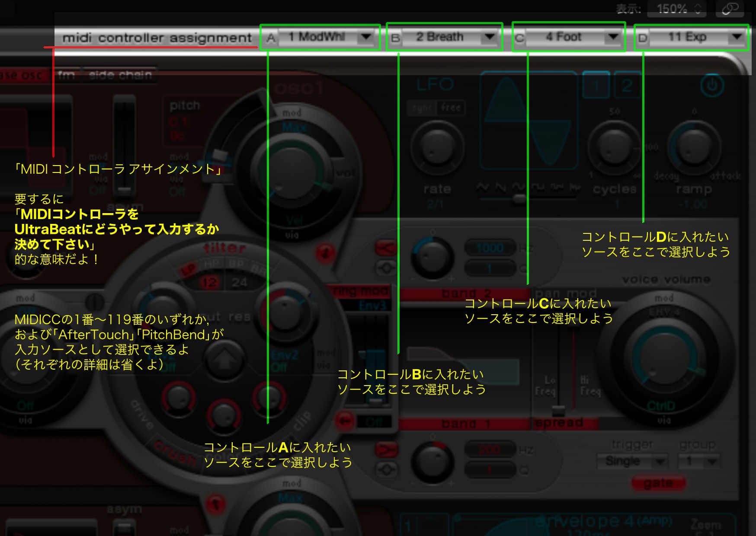Select LFO 2 button
The height and width of the screenshot is (536, 756).
click(x=626, y=86)
